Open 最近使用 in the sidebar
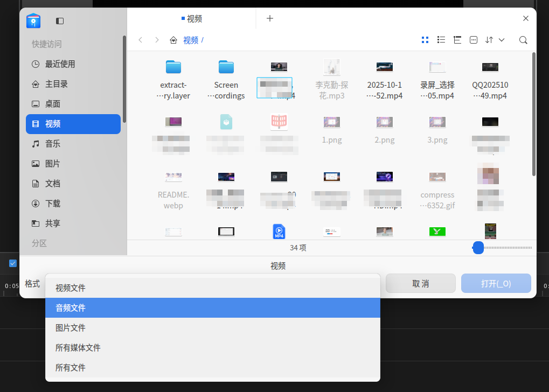 coord(73,64)
